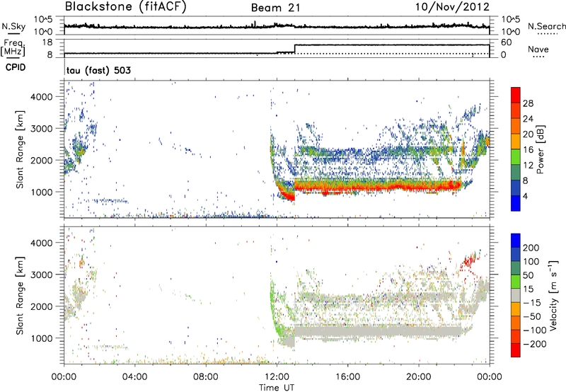Click the '10^0' label beside N.Search
The height and width of the screenshot is (392, 566).
(x=511, y=32)
